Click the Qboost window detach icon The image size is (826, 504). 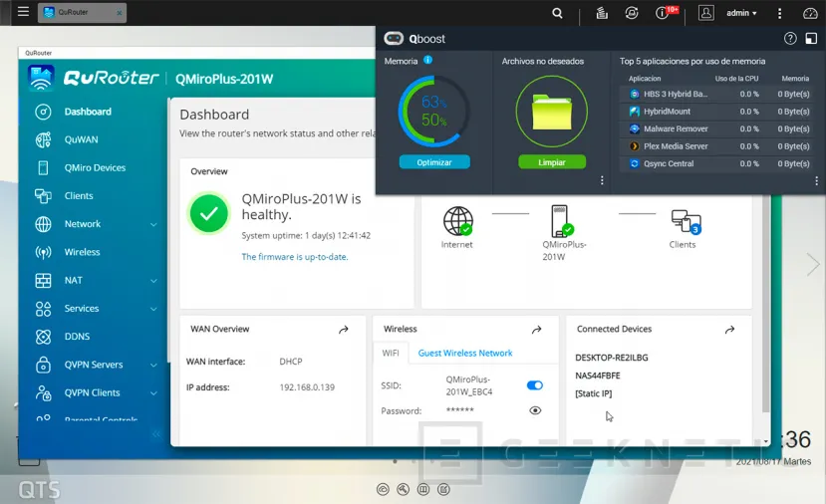[x=811, y=38]
